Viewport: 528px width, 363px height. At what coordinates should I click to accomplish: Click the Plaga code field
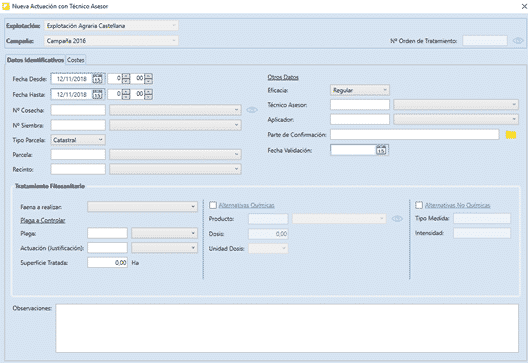pos(107,233)
